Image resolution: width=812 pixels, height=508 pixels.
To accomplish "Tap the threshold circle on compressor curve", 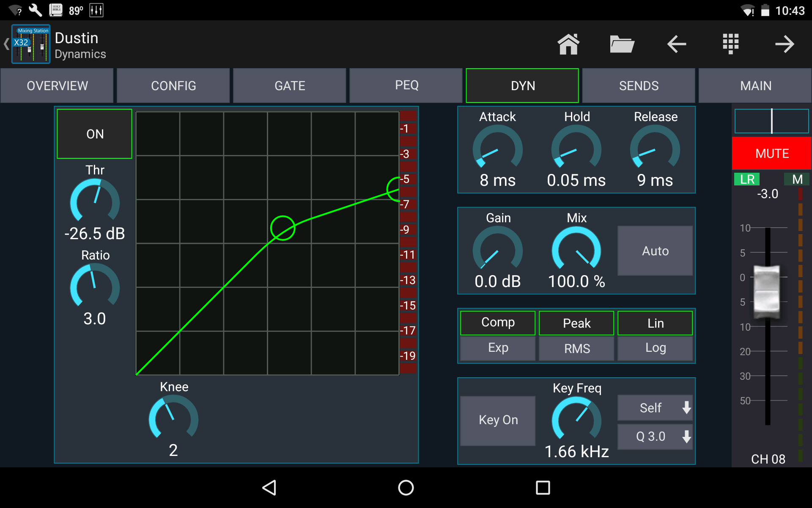I will pos(283,228).
